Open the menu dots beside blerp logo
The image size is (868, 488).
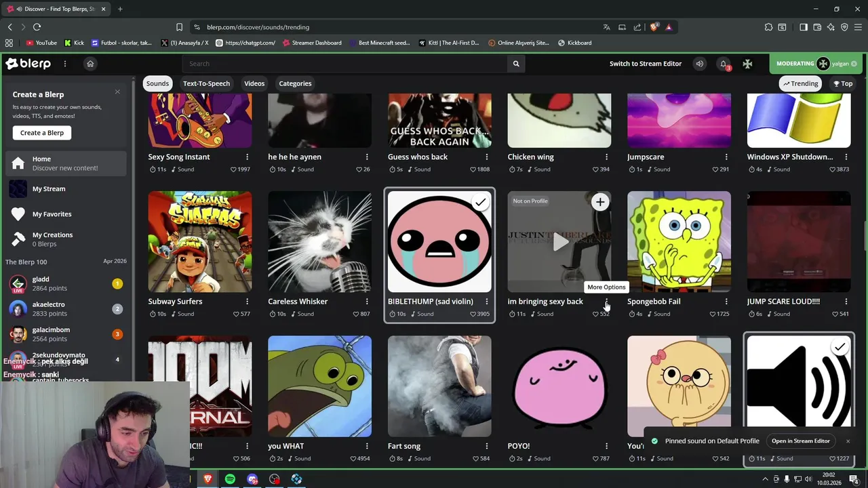(x=65, y=64)
